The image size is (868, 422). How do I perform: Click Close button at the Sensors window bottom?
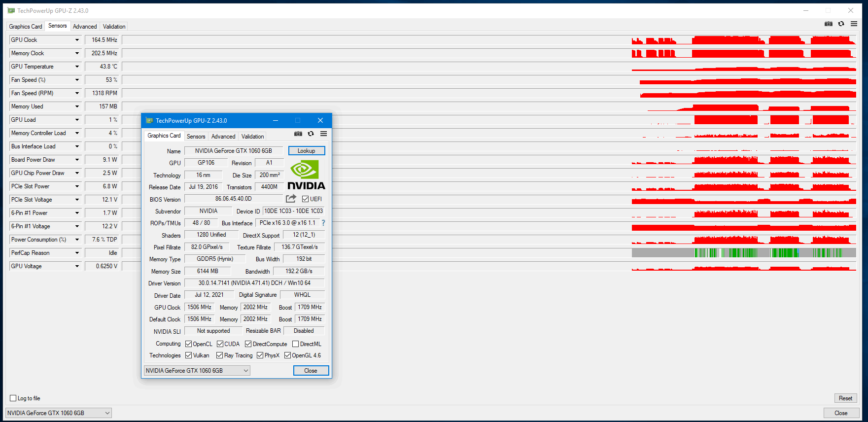[841, 413]
